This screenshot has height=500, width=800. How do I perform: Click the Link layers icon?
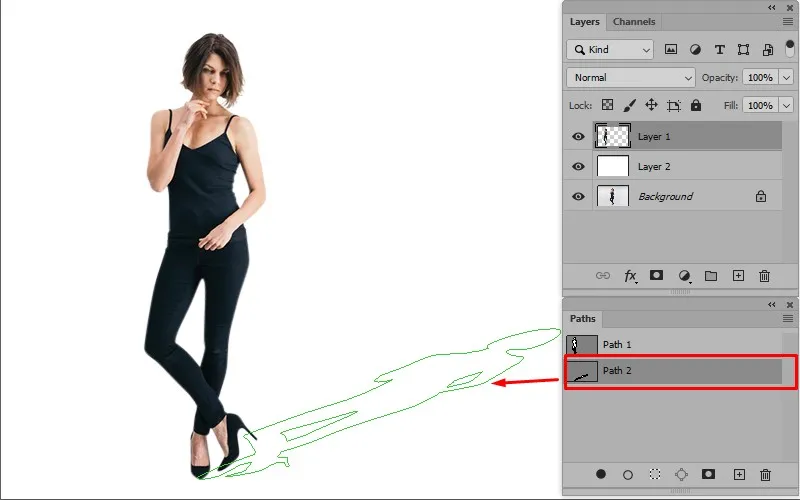[x=603, y=276]
